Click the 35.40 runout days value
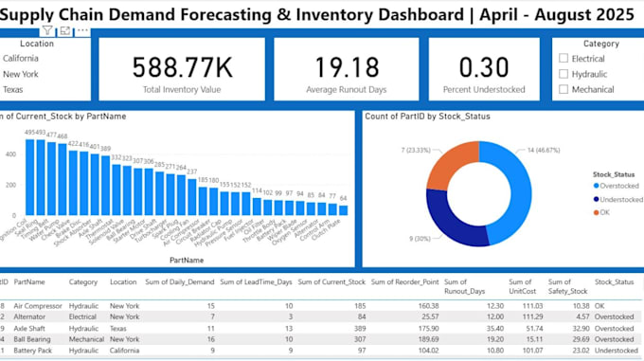The width and height of the screenshot is (644, 361). 495,329
